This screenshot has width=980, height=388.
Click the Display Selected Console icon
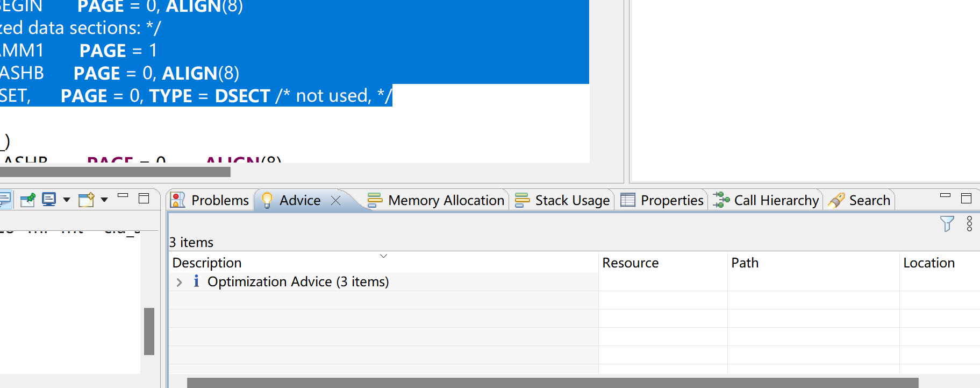49,200
